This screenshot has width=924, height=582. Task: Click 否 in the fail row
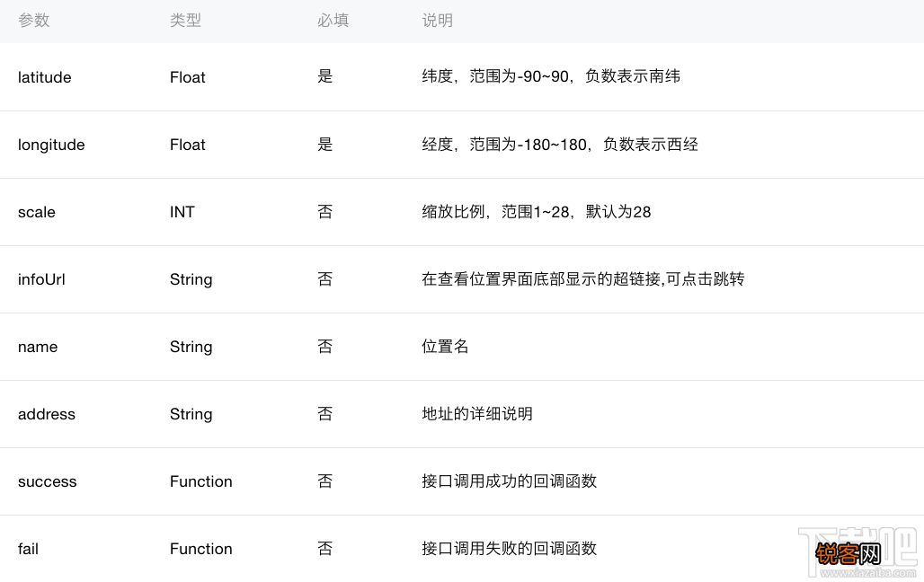(x=325, y=549)
